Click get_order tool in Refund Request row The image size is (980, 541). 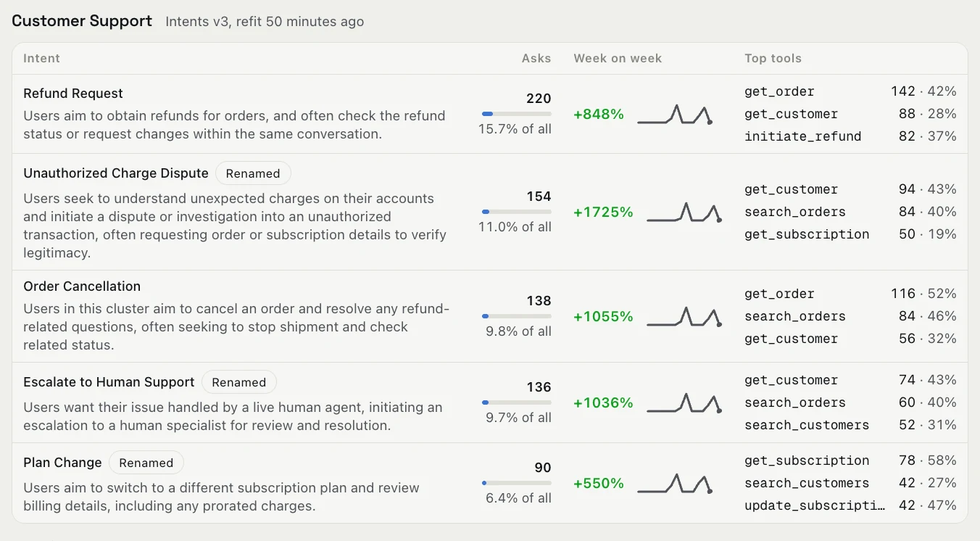click(x=779, y=91)
